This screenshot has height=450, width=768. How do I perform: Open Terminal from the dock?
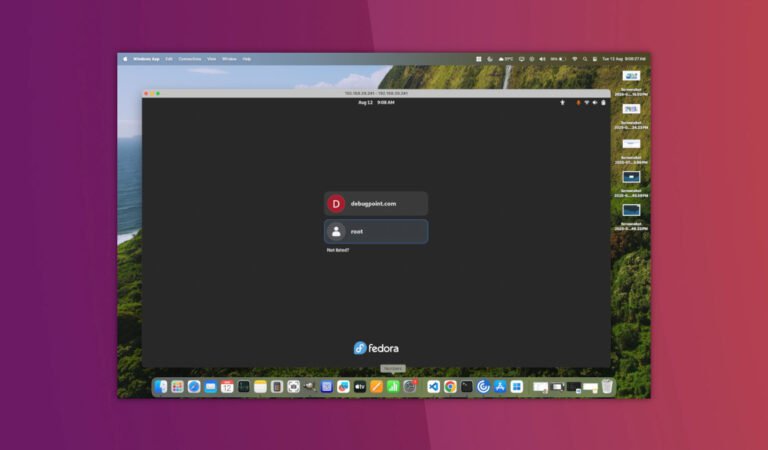[x=467, y=386]
